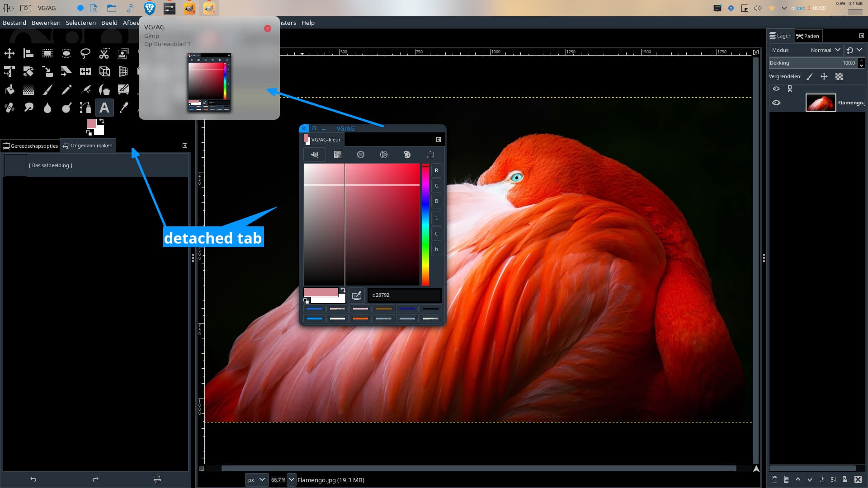Open the Bewerken menu
Viewport: 868px width, 488px height.
(x=46, y=23)
